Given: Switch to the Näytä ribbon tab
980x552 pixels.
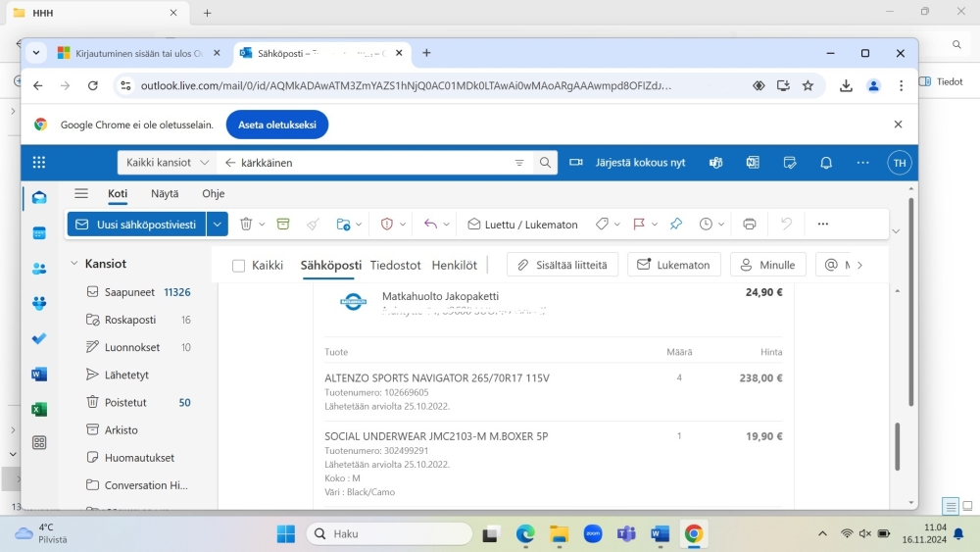Looking at the screenshot, I should (165, 194).
